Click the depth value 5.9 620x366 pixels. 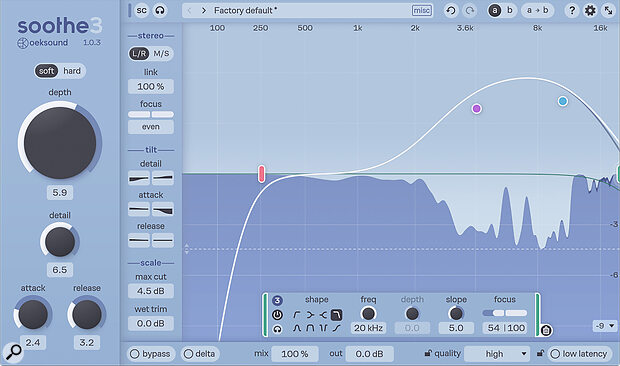tap(60, 193)
